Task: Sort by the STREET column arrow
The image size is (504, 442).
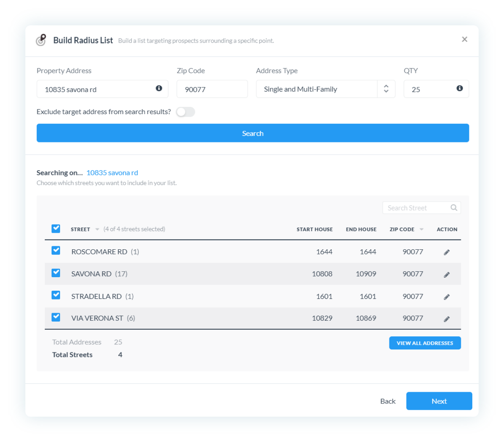Action: pyautogui.click(x=97, y=229)
